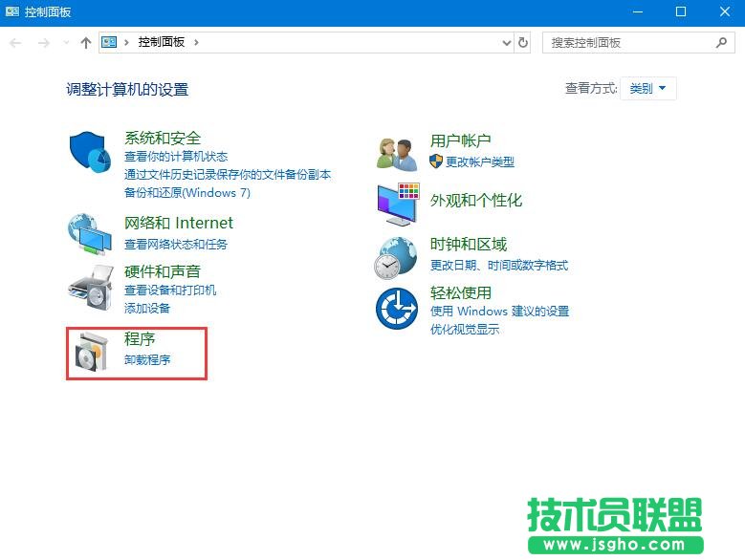Viewport: 745px width, 560px height.
Task: Click the System and Security shield icon
Action: (92, 154)
